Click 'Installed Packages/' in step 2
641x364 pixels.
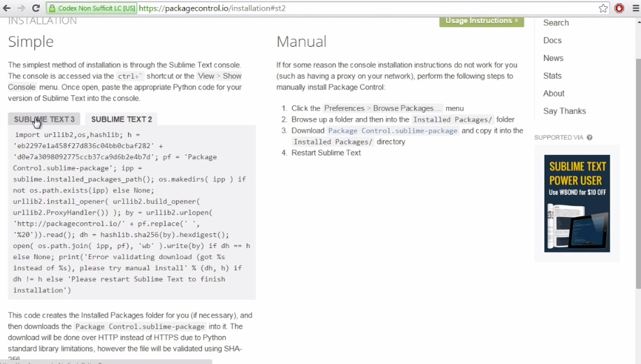452,119
